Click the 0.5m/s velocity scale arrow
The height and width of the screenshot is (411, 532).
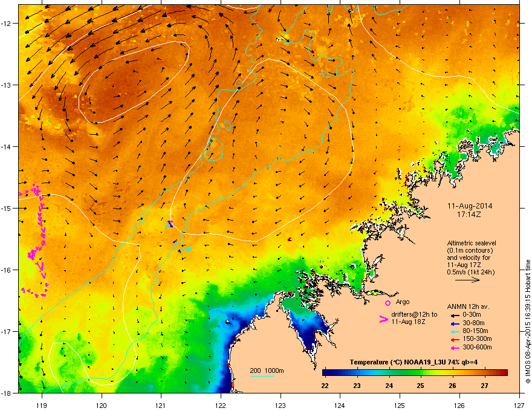[x=467, y=280]
